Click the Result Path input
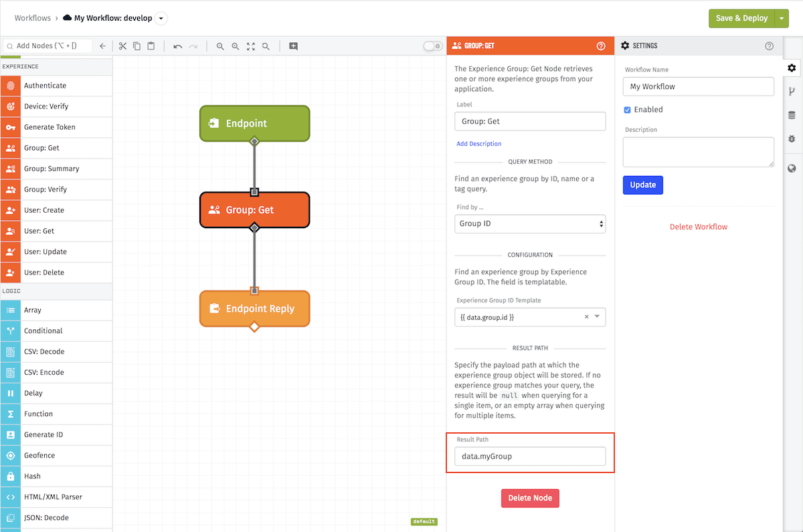 pos(530,456)
